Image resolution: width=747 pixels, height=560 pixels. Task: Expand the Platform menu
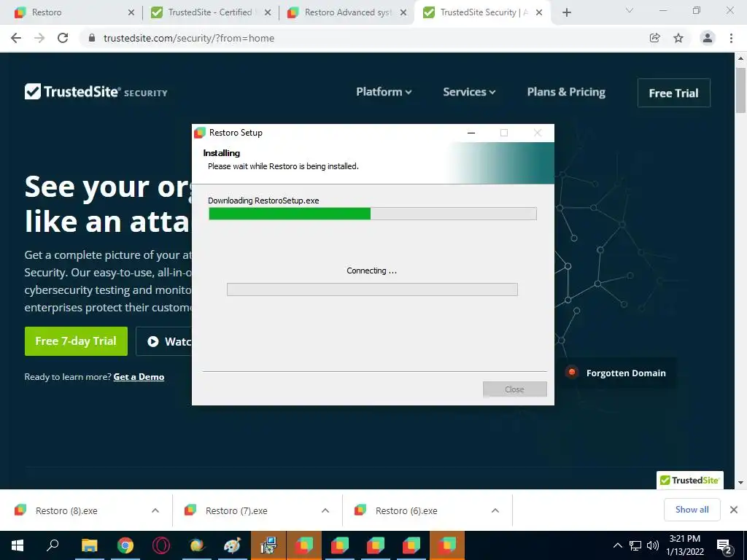click(x=384, y=92)
